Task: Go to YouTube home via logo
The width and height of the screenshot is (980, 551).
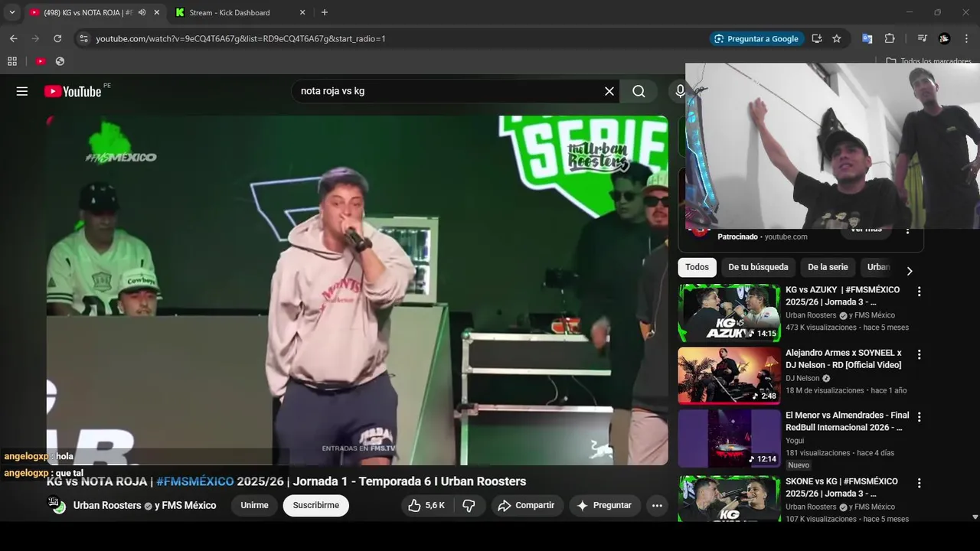Action: (x=73, y=91)
